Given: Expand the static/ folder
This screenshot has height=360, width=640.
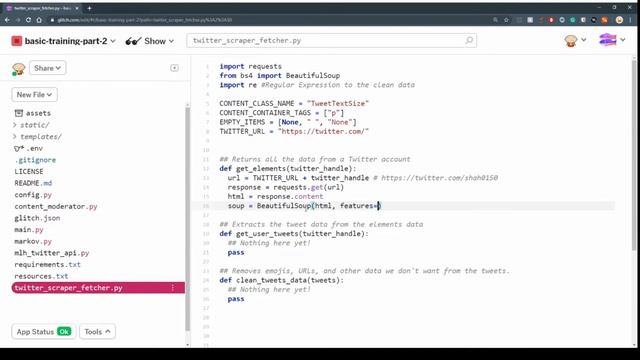Looking at the screenshot, I should pyautogui.click(x=31, y=125).
